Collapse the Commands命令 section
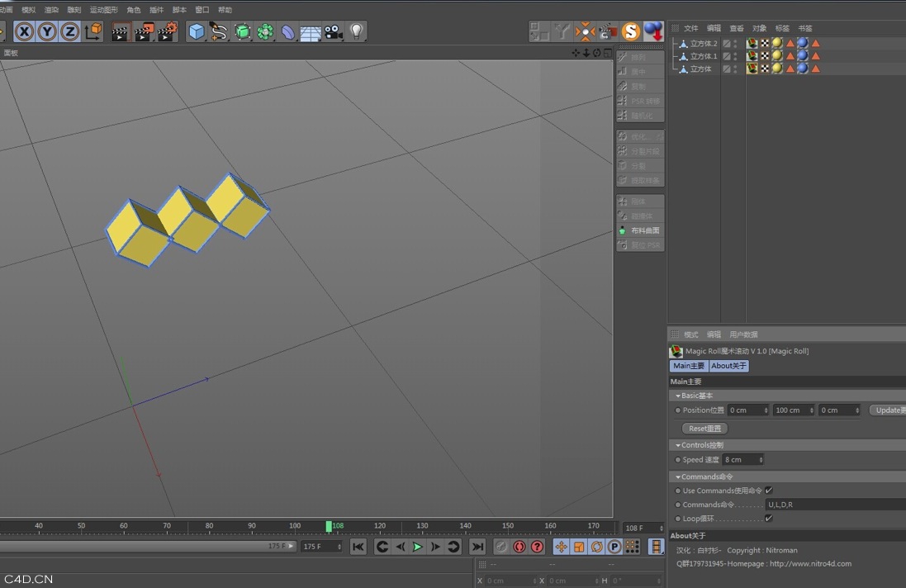This screenshot has height=588, width=906. [x=678, y=476]
